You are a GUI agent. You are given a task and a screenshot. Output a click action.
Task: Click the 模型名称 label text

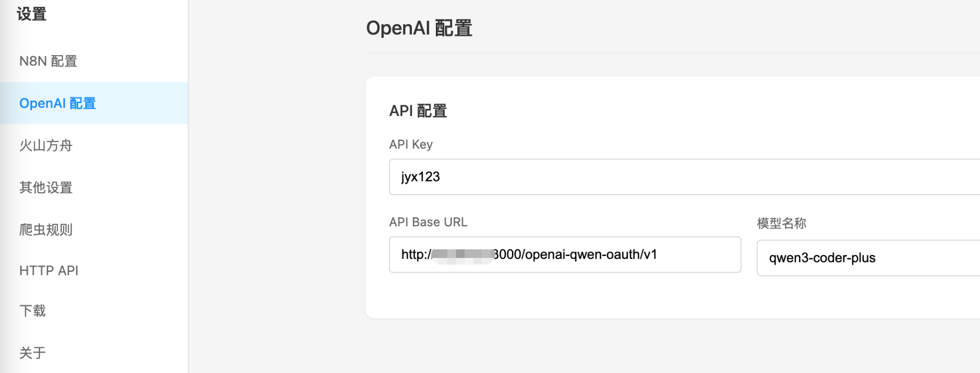point(781,223)
